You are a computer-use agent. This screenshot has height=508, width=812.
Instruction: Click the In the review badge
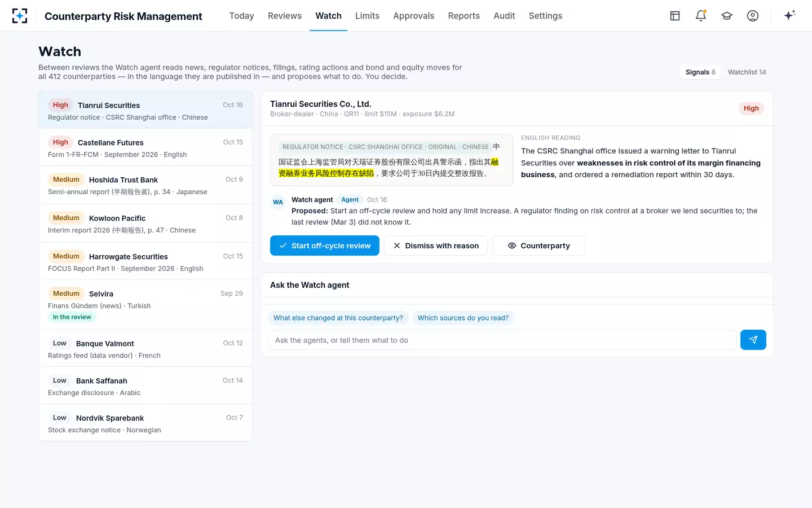[72, 317]
